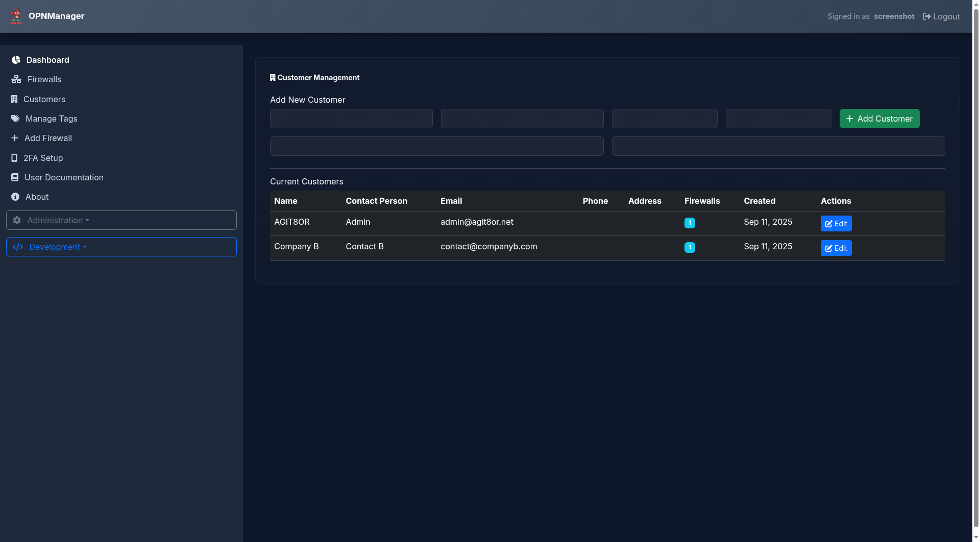This screenshot has width=980, height=542.
Task: Open 2FA Setup via the phone icon
Action: (x=14, y=158)
